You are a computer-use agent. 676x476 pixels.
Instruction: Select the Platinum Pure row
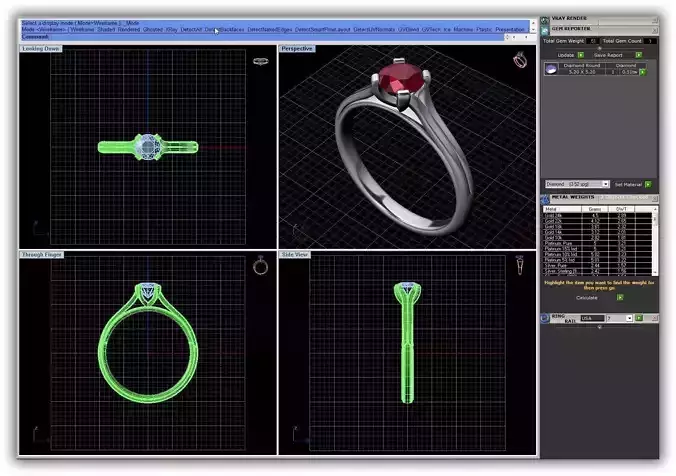coord(598,244)
